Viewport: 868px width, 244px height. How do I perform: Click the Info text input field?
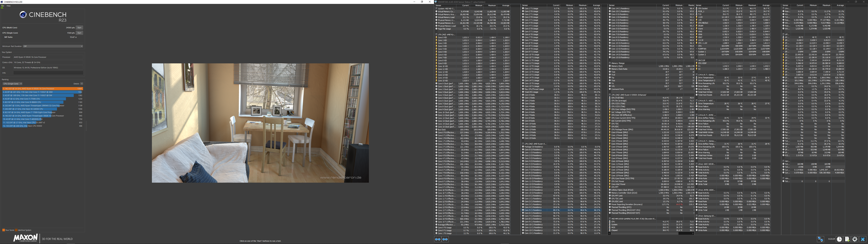pyautogui.click(x=48, y=73)
